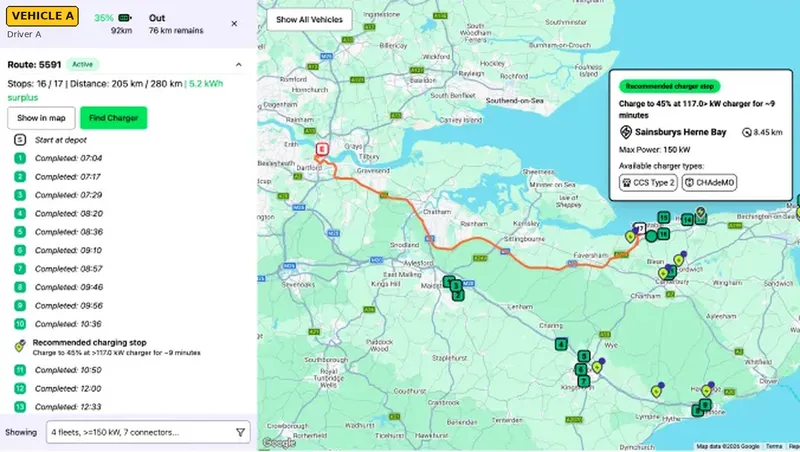This screenshot has width=800, height=452.
Task: Click the 8.45 km distance indicator
Action: 762,133
